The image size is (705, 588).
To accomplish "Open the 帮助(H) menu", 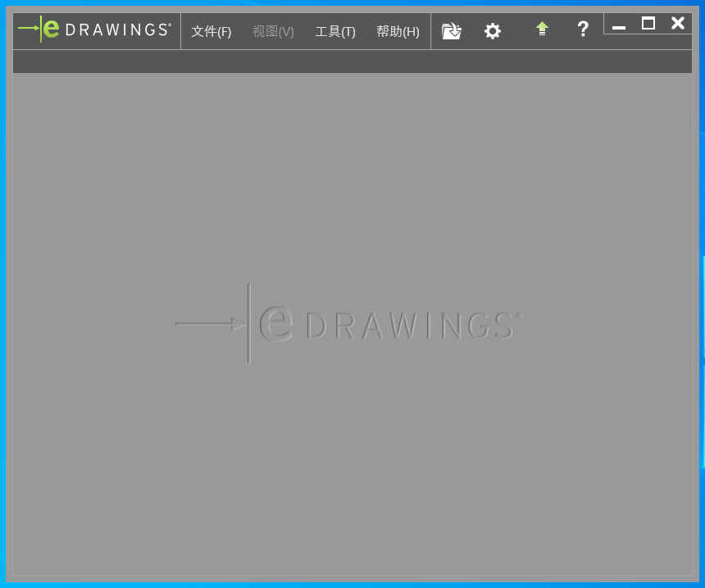I will pyautogui.click(x=398, y=31).
